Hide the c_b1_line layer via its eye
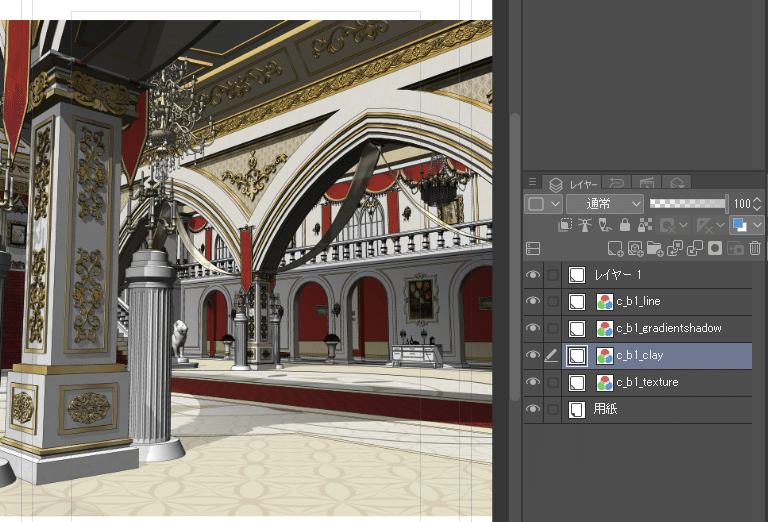This screenshot has height=522, width=768. point(532,301)
